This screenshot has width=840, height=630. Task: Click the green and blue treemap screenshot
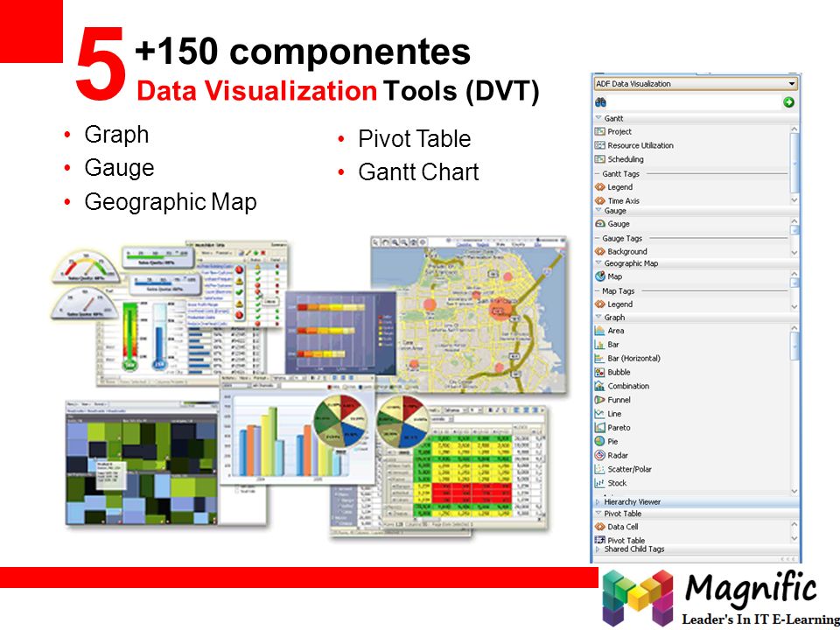point(142,463)
